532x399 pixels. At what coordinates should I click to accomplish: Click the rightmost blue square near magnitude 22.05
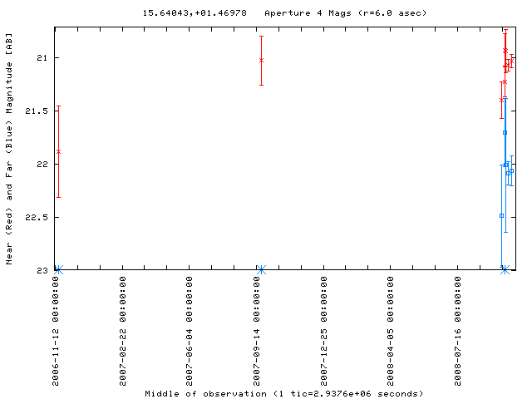[x=512, y=171]
